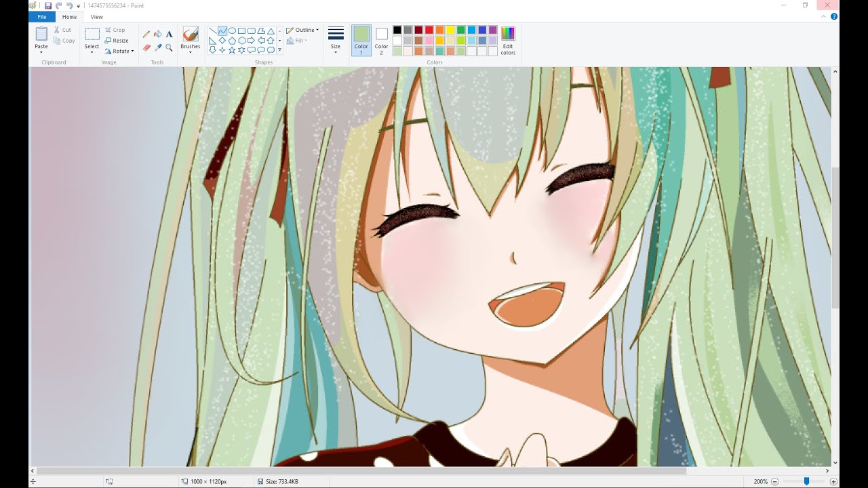The image size is (868, 488).
Task: Activate Color 2 background selector
Action: [x=382, y=41]
